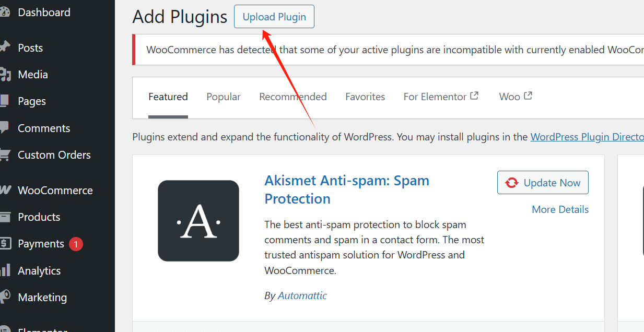Click the Dashboard gauge icon
The image size is (644, 332).
point(5,13)
